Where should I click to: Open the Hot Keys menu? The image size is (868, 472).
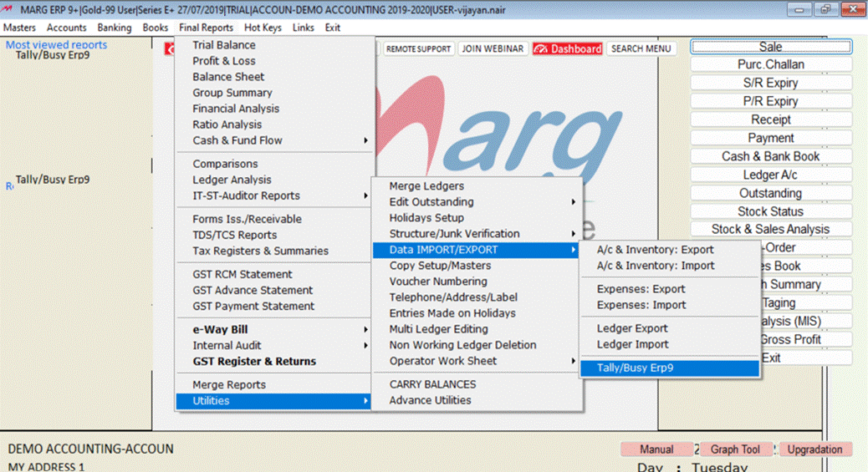click(x=263, y=28)
